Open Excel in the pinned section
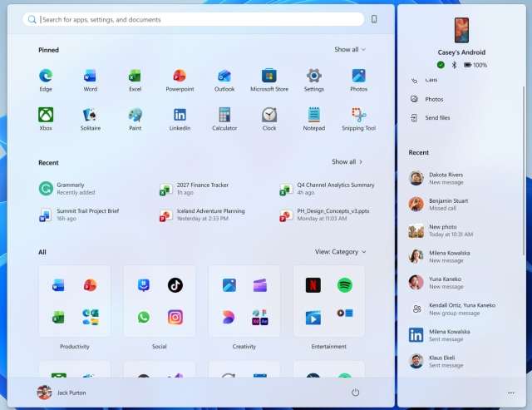Viewport: 532px width, 410px height. pos(135,80)
